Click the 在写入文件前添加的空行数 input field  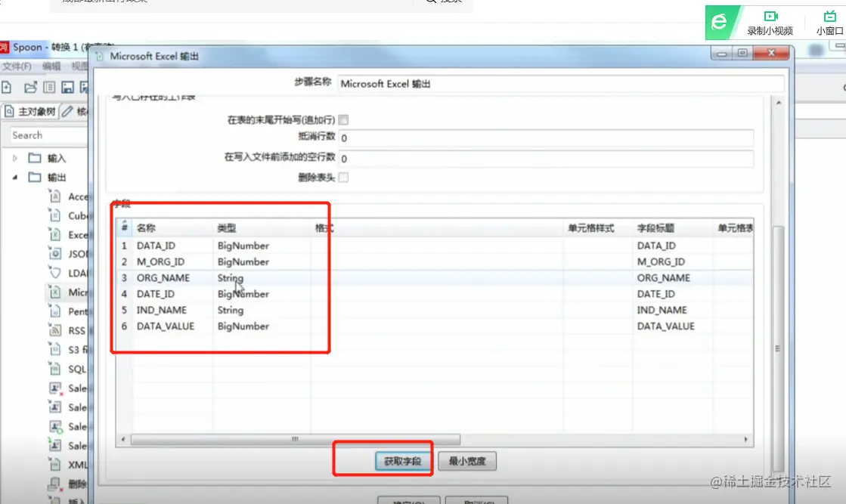pos(545,159)
